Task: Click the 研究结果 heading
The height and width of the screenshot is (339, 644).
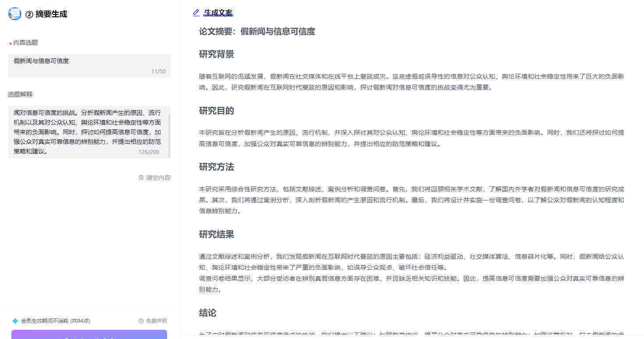Action: pos(217,235)
